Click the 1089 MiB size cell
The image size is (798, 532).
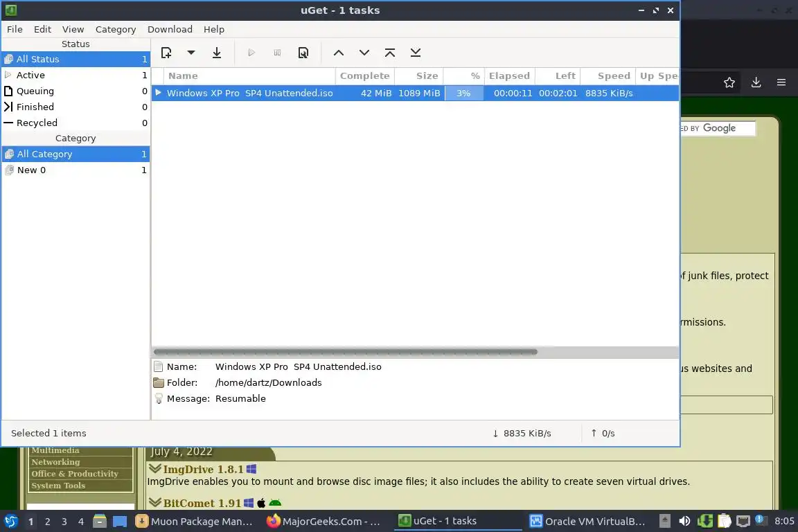(419, 93)
